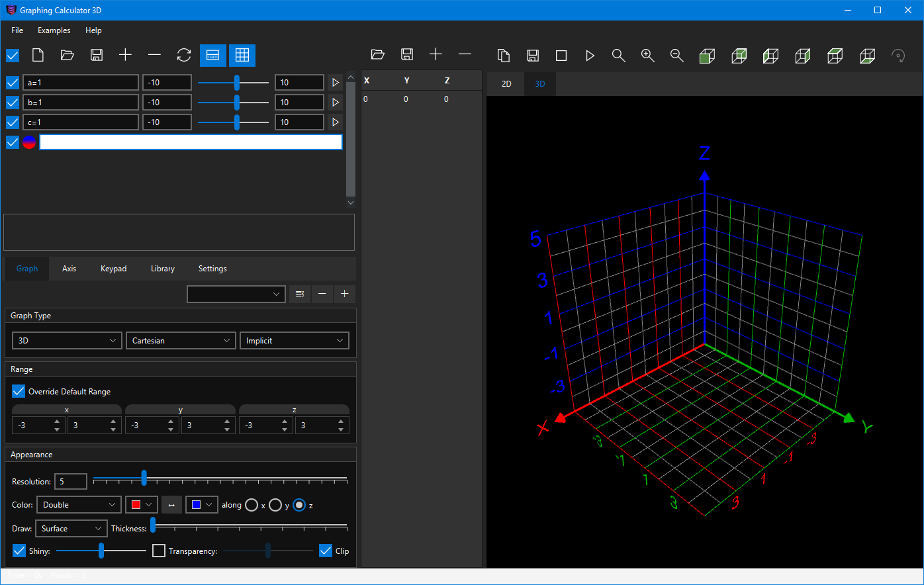The image size is (924, 585).
Task: Click the new file icon
Action: pos(38,56)
